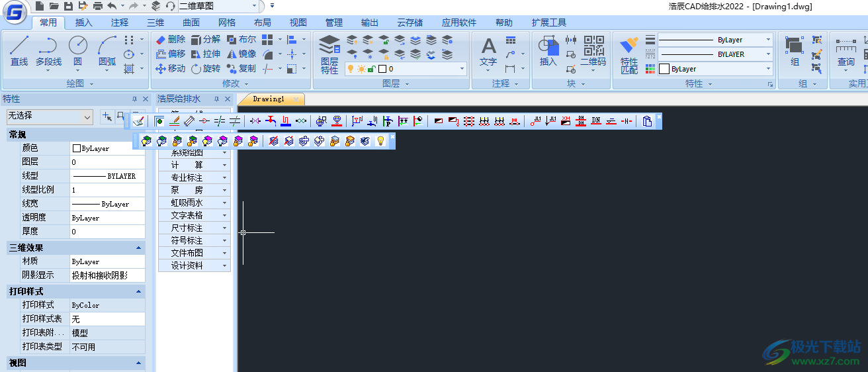868x372 pixels.
Task: Switch to the 插入 ribbon tab
Action: click(84, 23)
